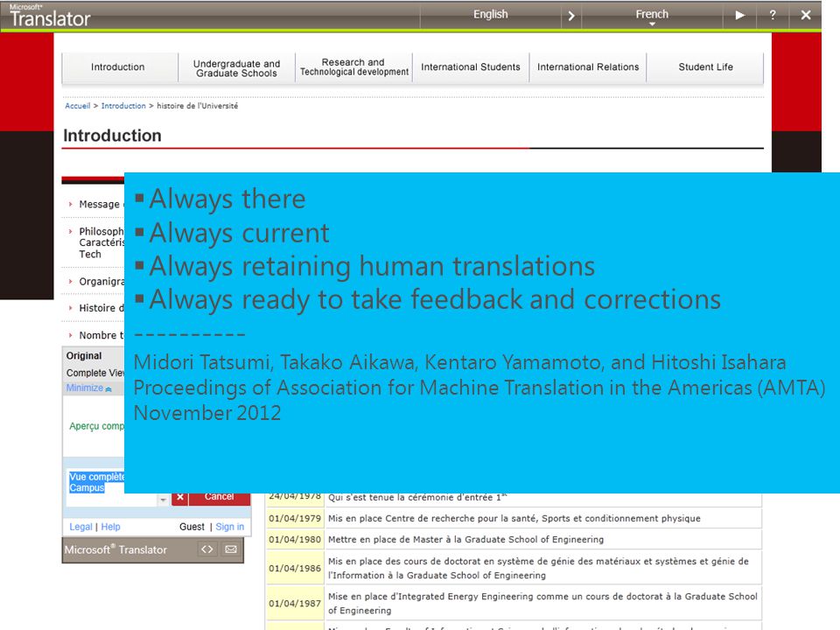840x630 pixels.
Task: Close the Microsoft Translator bar
Action: pyautogui.click(x=806, y=15)
